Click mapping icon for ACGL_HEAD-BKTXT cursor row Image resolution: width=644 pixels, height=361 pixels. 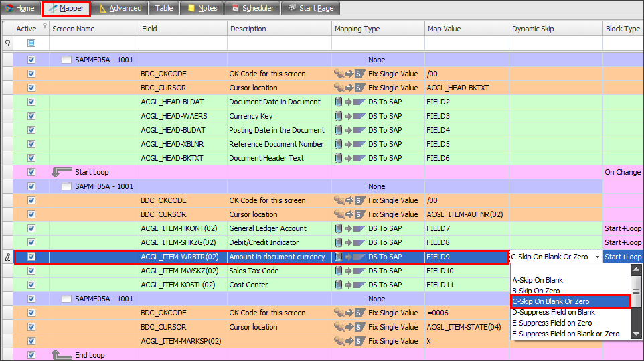349,88
